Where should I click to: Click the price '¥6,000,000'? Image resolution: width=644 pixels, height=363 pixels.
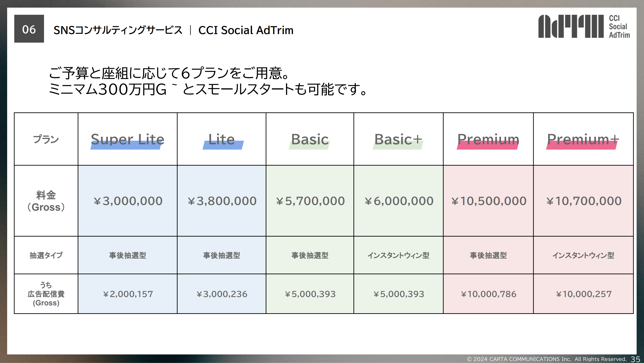click(x=398, y=201)
